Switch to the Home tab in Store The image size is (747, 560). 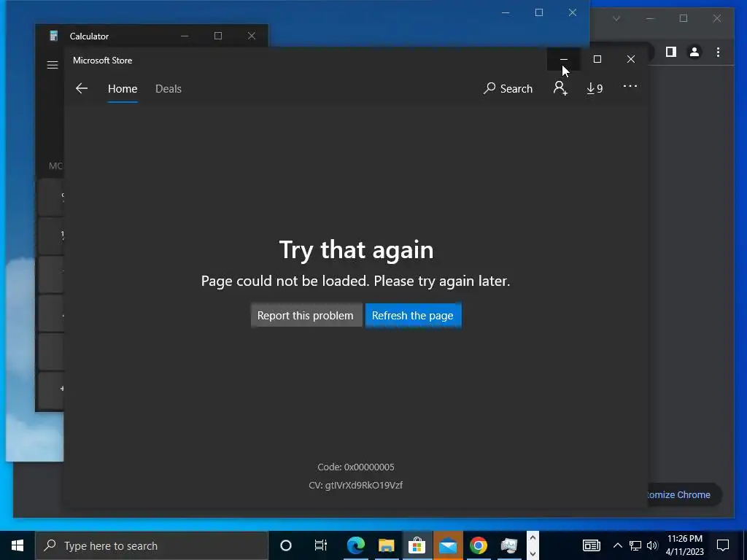(123, 88)
